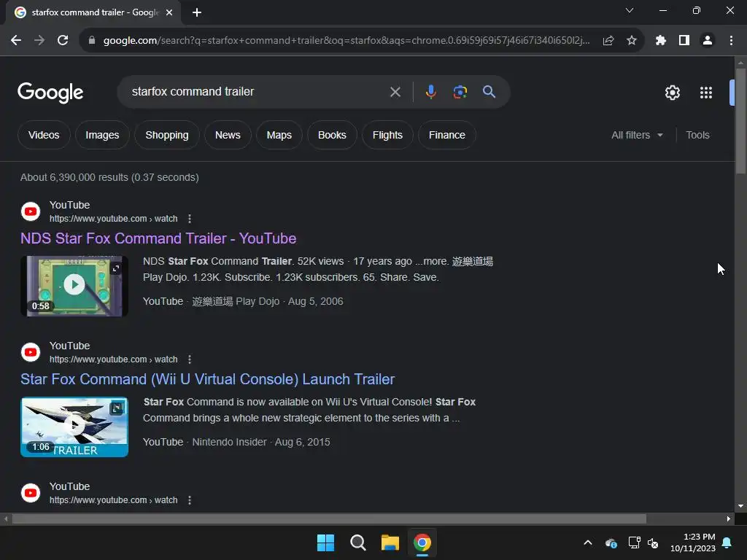
Task: Open Google quick settings gear
Action: 672,93
